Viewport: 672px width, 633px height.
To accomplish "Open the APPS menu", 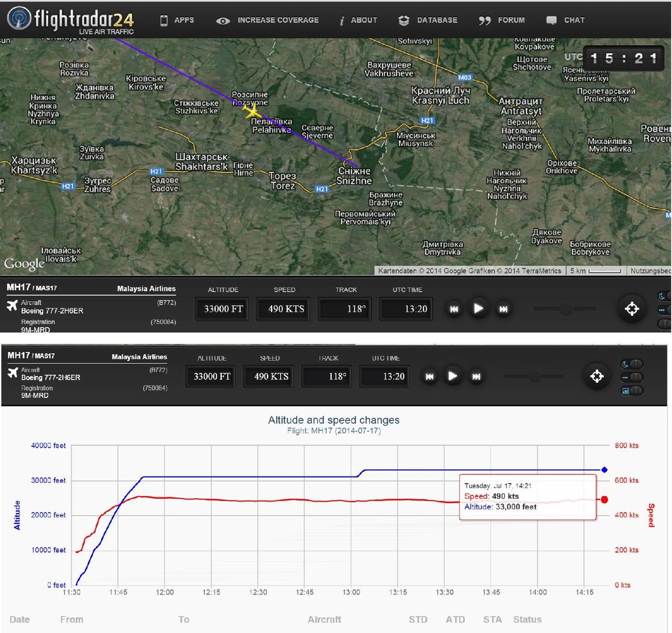I will 177,20.
